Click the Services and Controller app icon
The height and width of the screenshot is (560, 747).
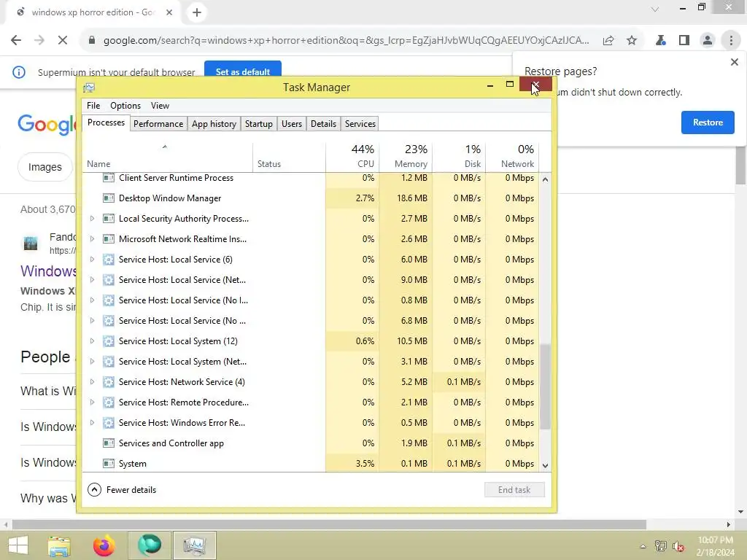coord(109,443)
